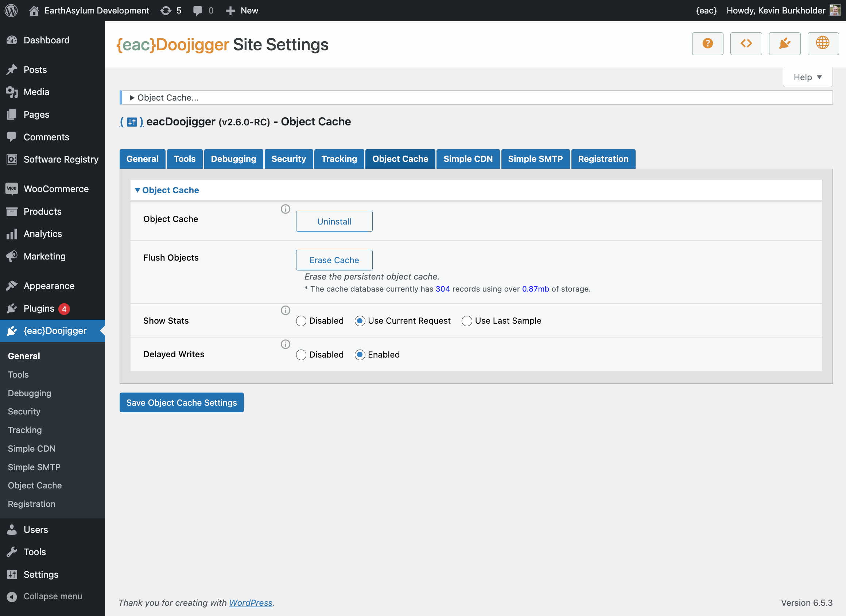
Task: Set Show Stats to Disabled
Action: (301, 321)
